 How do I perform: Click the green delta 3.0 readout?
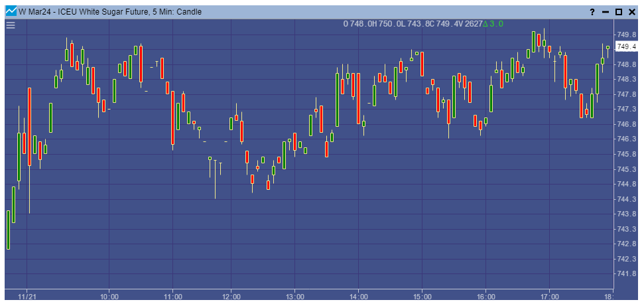[493, 24]
